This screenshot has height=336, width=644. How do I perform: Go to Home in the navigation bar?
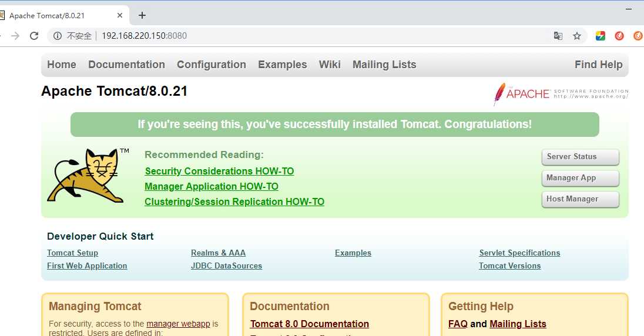click(x=62, y=65)
